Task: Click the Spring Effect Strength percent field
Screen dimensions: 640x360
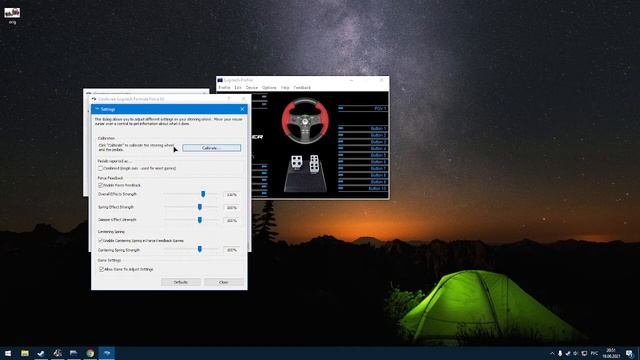Action: [x=231, y=208]
